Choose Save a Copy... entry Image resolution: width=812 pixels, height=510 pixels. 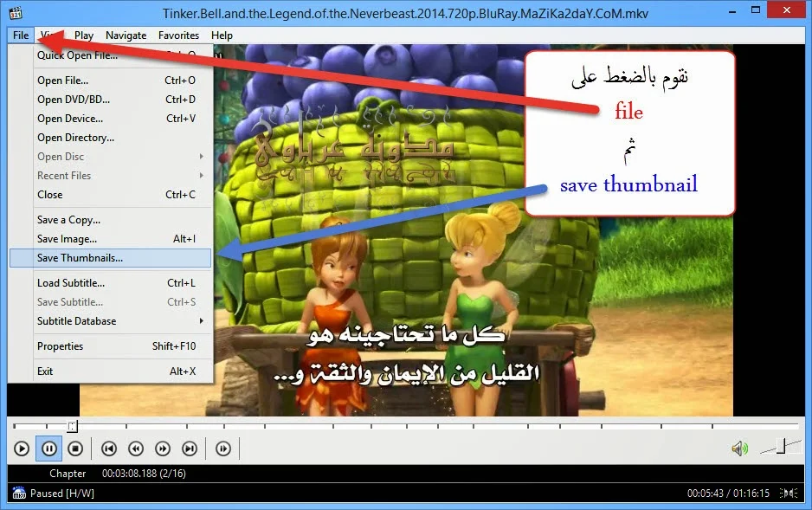[x=110, y=220]
